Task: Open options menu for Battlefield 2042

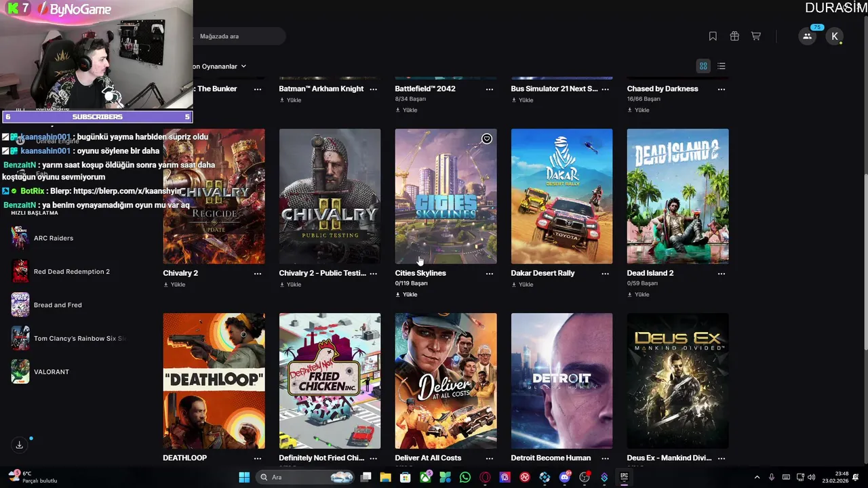Action: pos(490,89)
